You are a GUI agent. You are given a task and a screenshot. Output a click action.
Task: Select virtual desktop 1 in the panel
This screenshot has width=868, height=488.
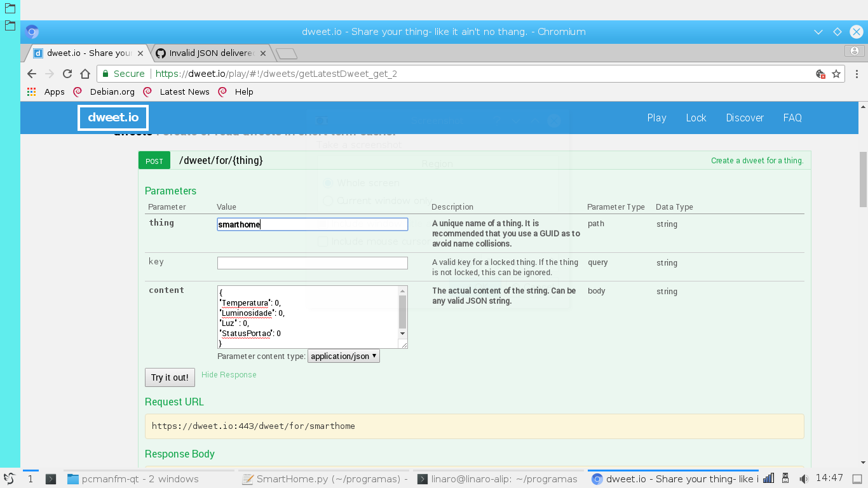click(31, 479)
